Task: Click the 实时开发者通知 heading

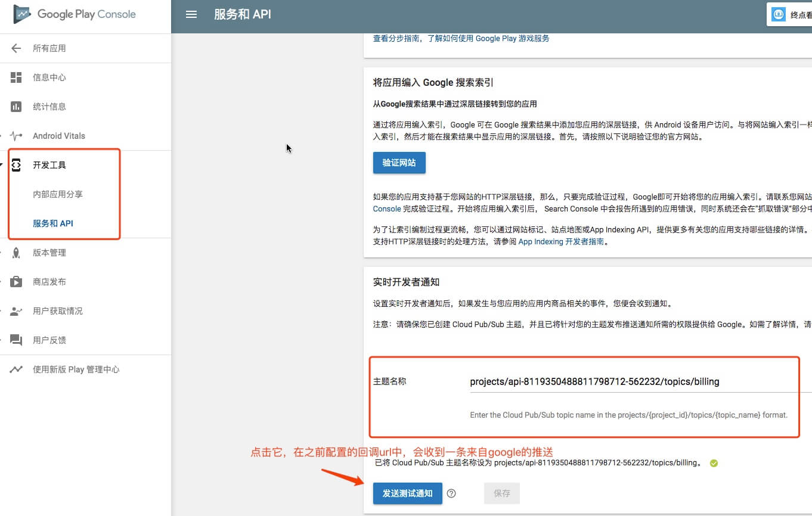Action: (407, 282)
